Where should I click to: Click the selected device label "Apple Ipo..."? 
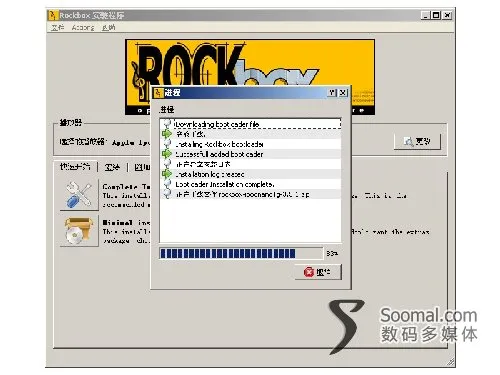pos(131,143)
